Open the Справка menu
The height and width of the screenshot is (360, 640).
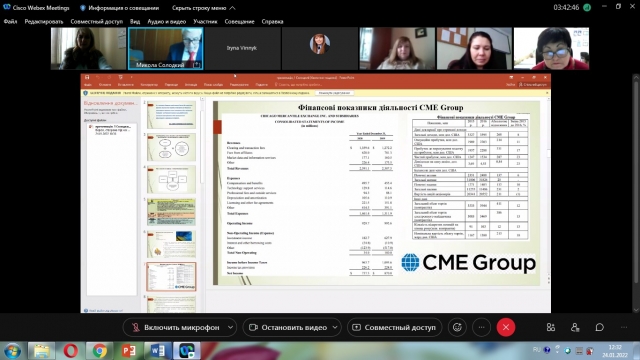(272, 21)
